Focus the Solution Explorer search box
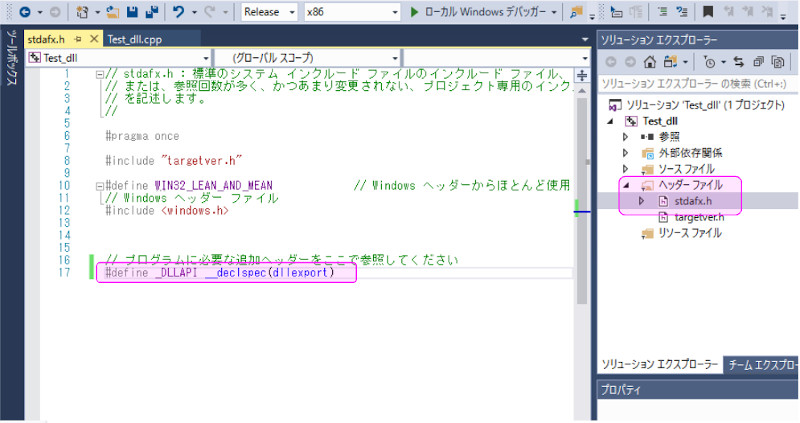 tap(696, 84)
